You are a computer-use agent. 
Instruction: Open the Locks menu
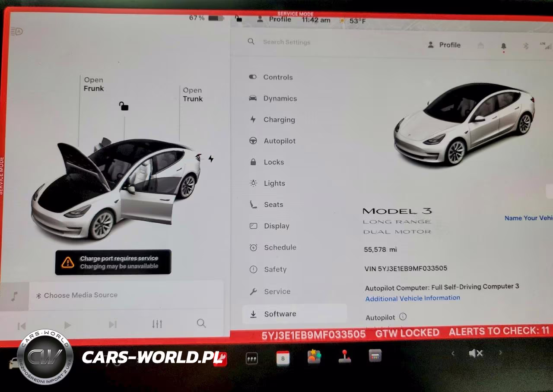[x=267, y=162]
